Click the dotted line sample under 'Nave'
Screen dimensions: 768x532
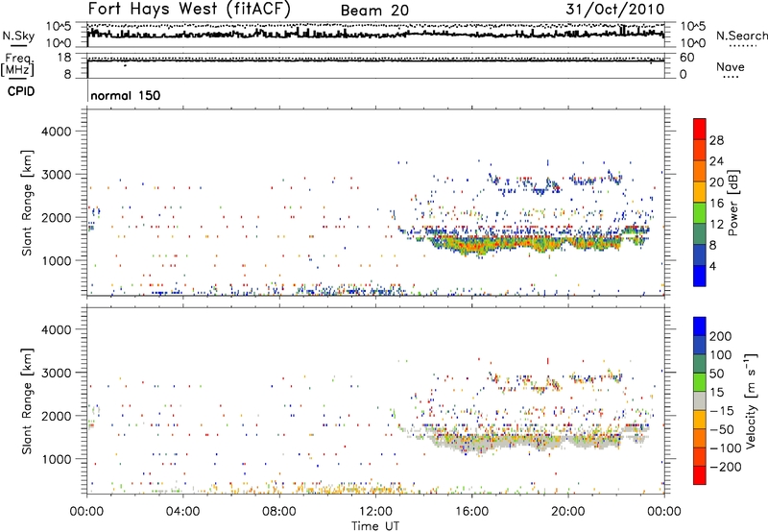[731, 77]
